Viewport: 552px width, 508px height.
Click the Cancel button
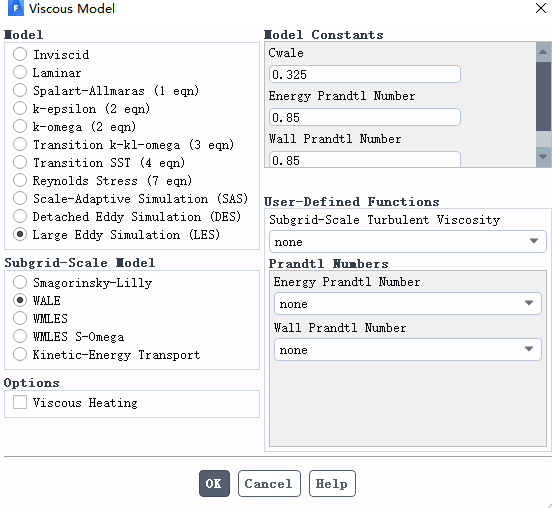(x=269, y=484)
